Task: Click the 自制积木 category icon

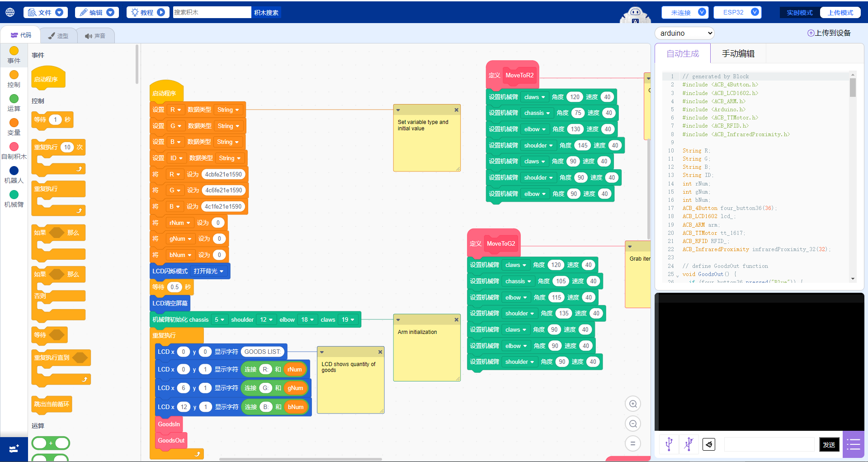Action: [14, 150]
